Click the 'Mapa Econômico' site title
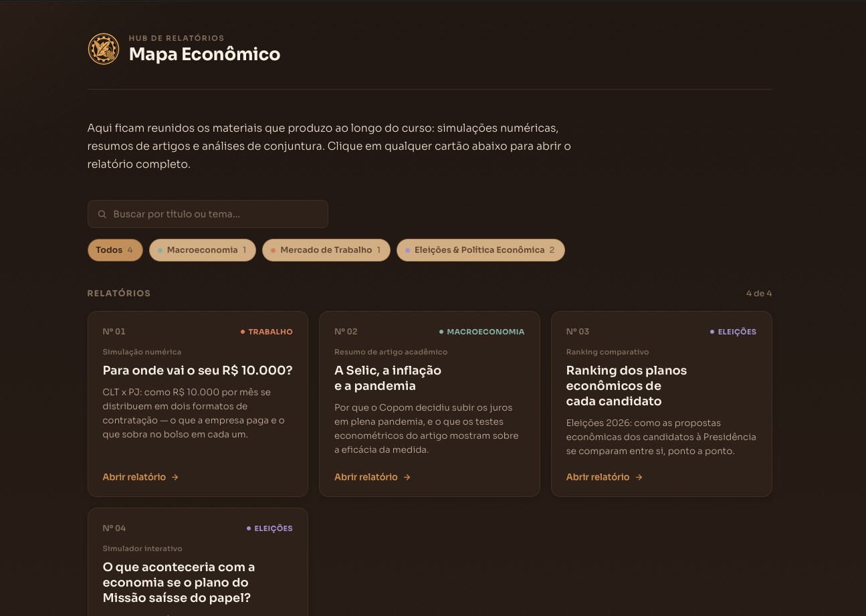Viewport: 866px width, 616px height. click(205, 54)
